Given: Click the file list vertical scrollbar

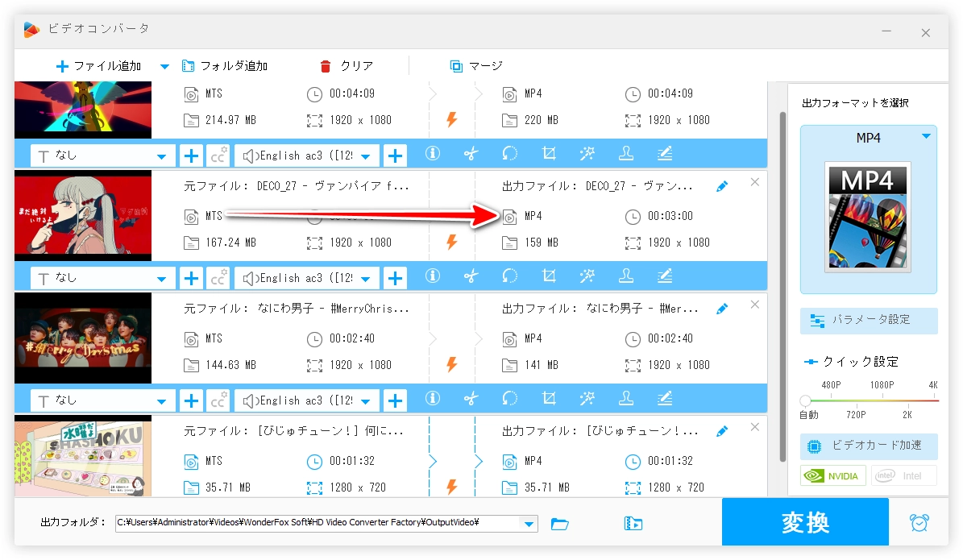Looking at the screenshot, I should coord(782,286).
